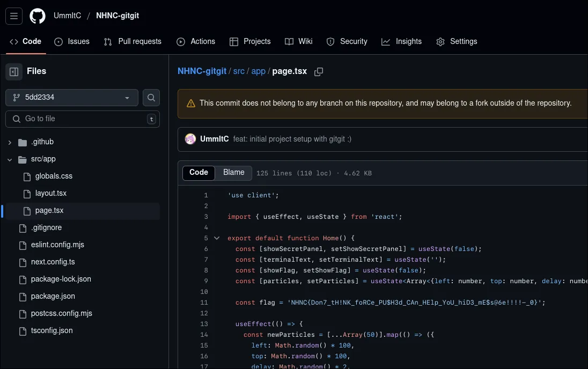Open the Security shield tab
Screen dimensions: 588x369
347,41
